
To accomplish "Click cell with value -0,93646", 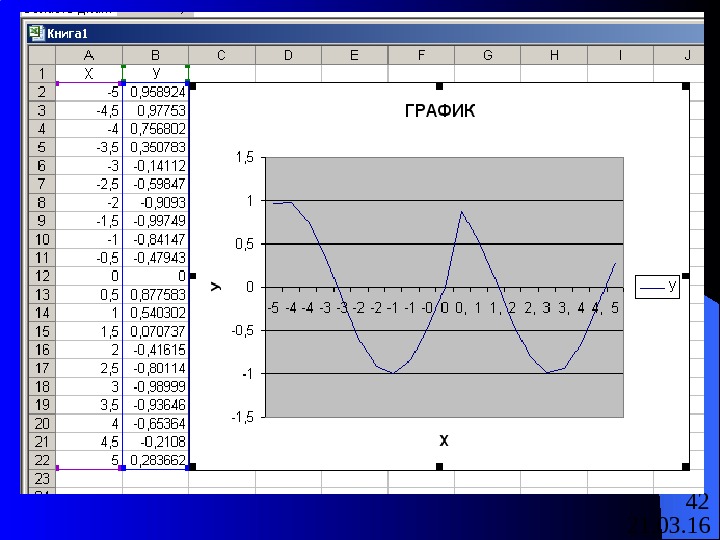I will tap(155, 405).
